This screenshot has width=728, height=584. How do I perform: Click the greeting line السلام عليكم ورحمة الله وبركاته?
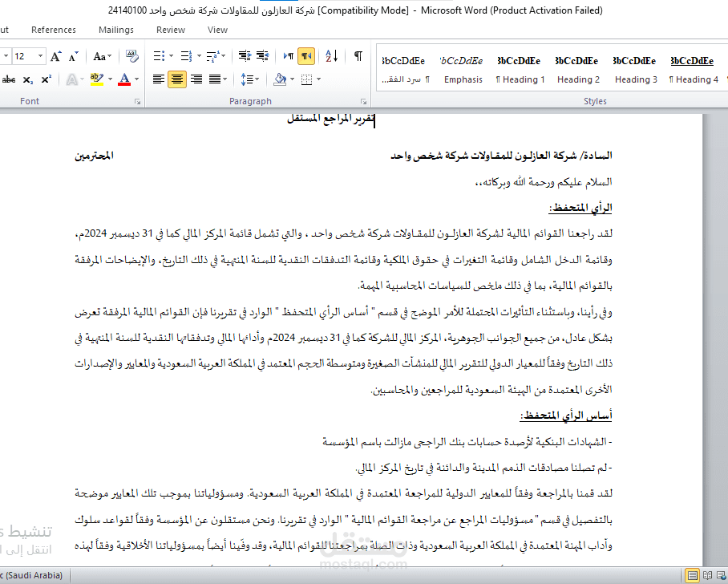click(x=543, y=181)
